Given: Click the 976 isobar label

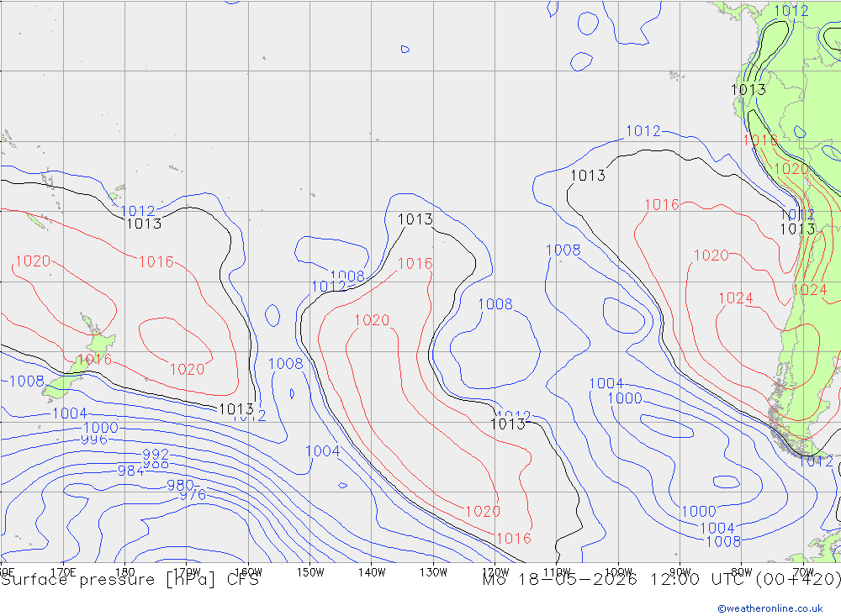Looking at the screenshot, I should [x=193, y=495].
